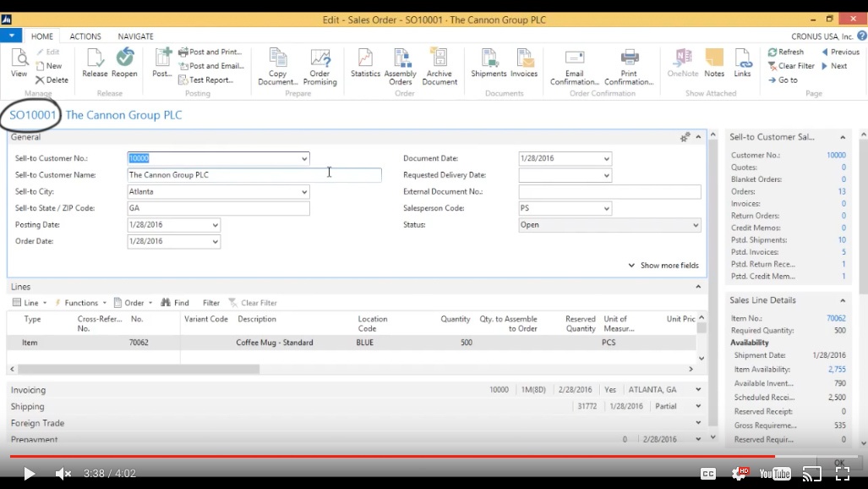Expand the Salesperson Code dropdown
868x489 pixels.
pyautogui.click(x=606, y=209)
